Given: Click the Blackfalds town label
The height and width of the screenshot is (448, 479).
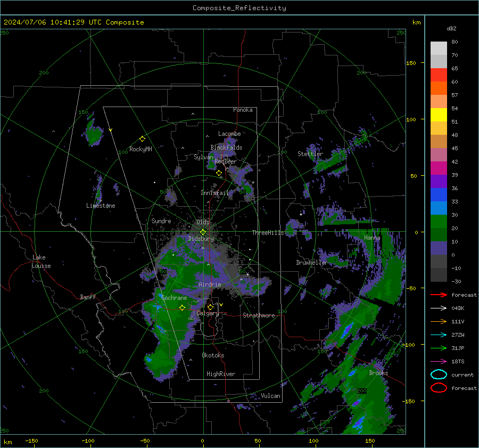Looking at the screenshot, I should click(x=226, y=148).
